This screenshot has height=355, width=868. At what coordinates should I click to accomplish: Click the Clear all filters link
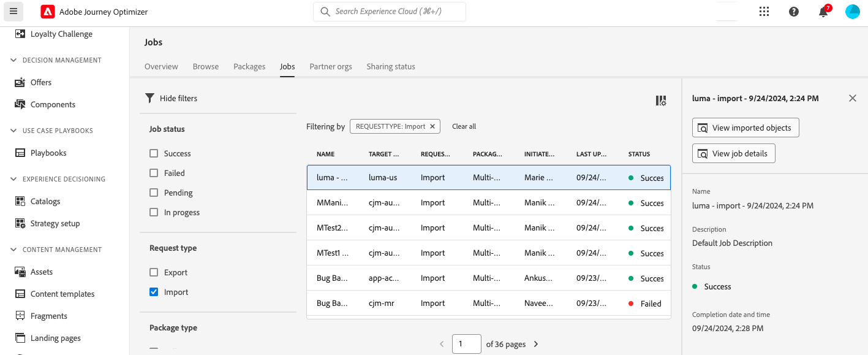click(464, 126)
